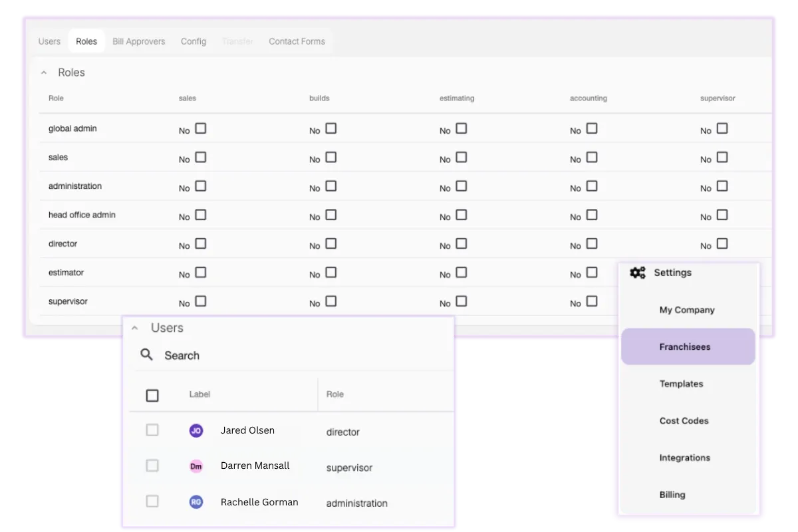Screen dimensions: 798x532
Task: Toggle estimating checkbox for sales role
Action: point(462,157)
